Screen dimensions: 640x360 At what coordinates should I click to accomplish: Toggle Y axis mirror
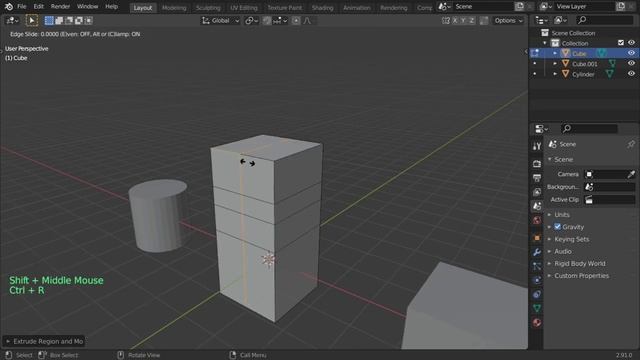click(x=463, y=20)
